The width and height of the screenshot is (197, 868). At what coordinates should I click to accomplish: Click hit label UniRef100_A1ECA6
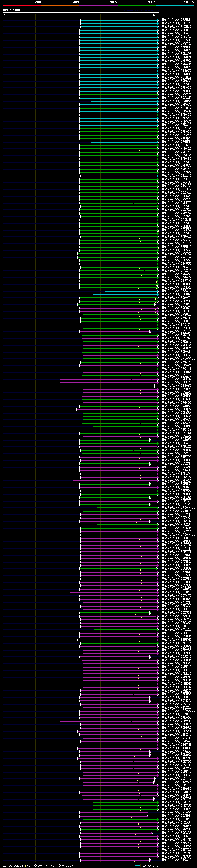coord(177,846)
